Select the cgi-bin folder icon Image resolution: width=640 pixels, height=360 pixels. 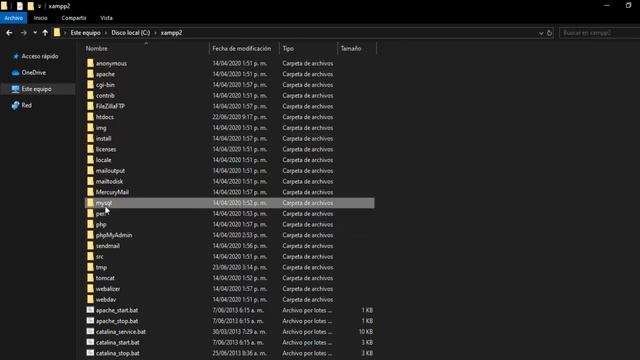coord(90,85)
